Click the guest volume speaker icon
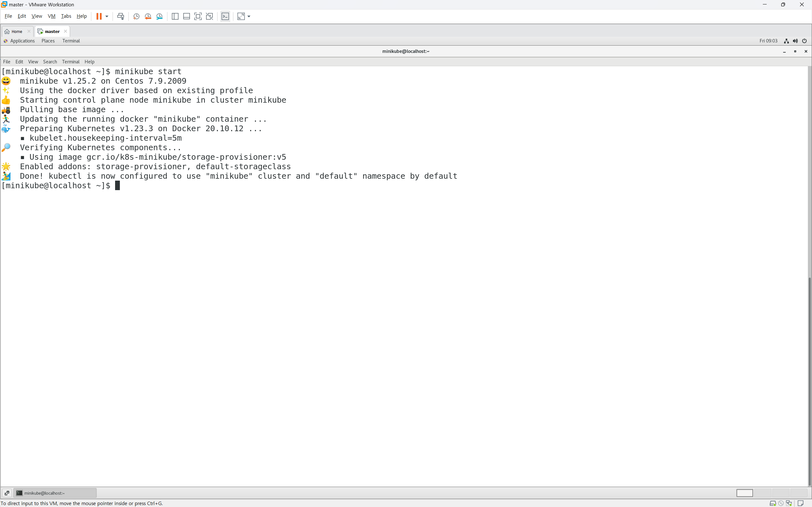 (795, 41)
